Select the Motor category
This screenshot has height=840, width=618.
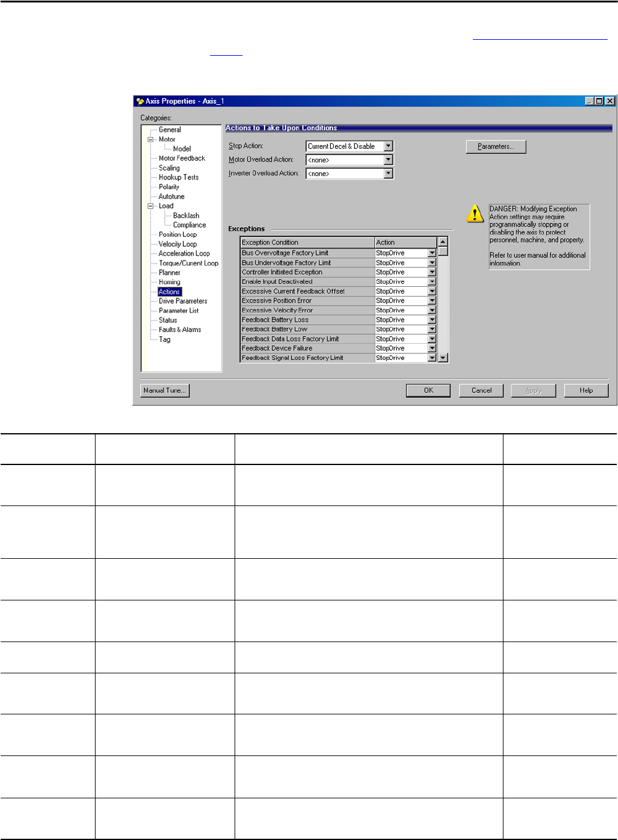[x=167, y=139]
